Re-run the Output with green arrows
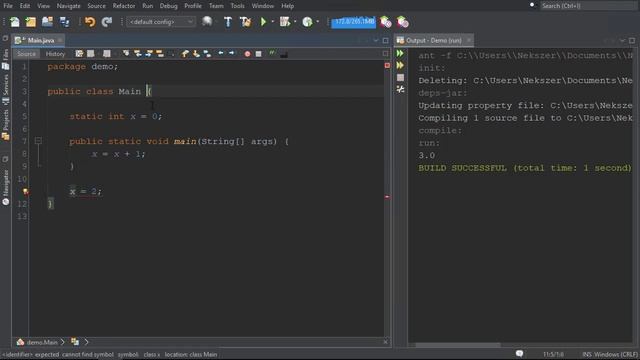This screenshot has height=360, width=640. point(400,53)
